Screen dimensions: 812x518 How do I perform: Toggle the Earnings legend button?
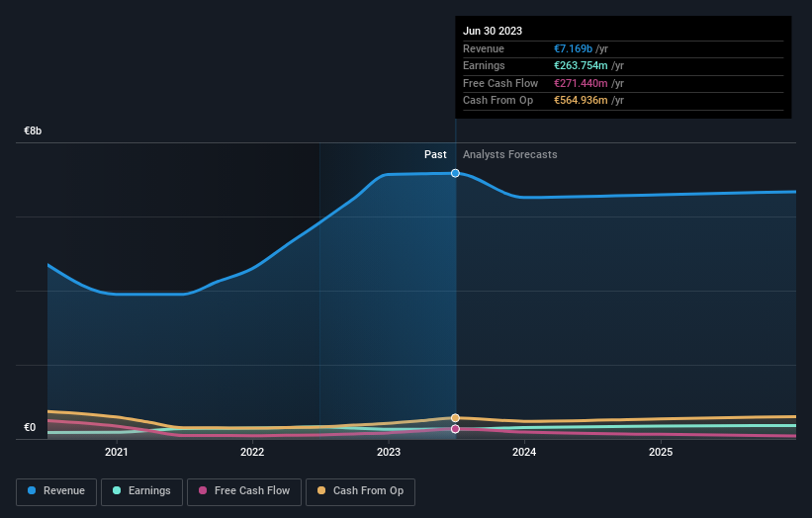click(141, 491)
